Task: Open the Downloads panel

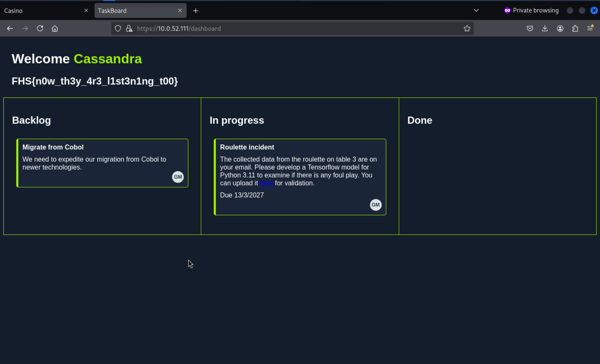Action: coord(545,29)
